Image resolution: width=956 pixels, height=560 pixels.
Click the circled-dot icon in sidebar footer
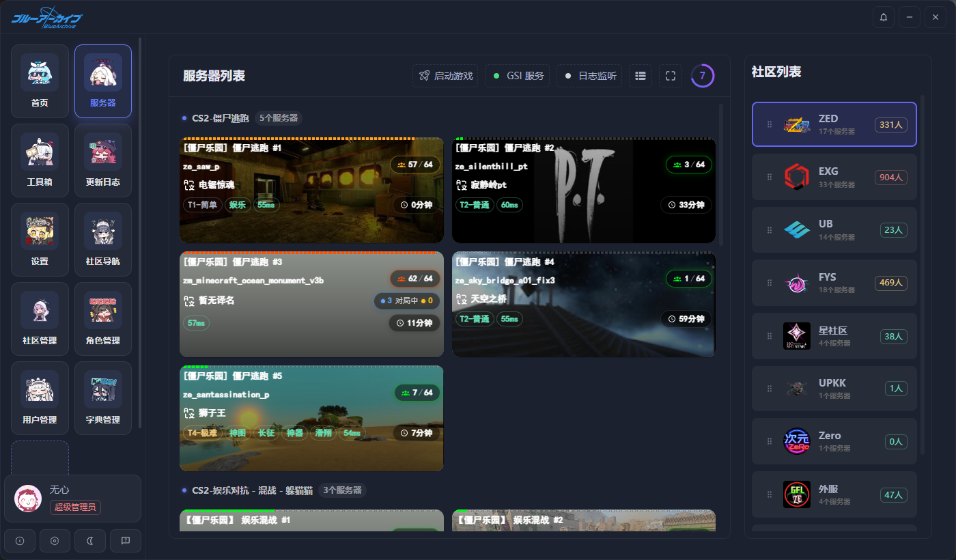click(55, 541)
